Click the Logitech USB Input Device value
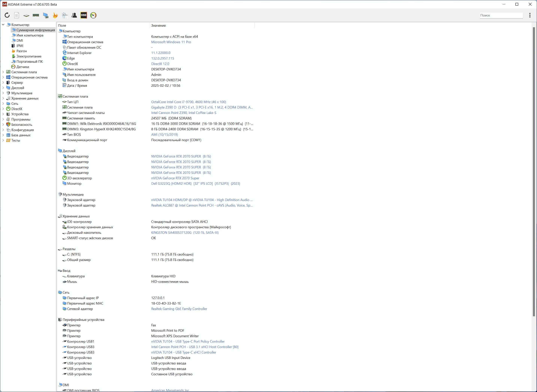 tap(171, 358)
